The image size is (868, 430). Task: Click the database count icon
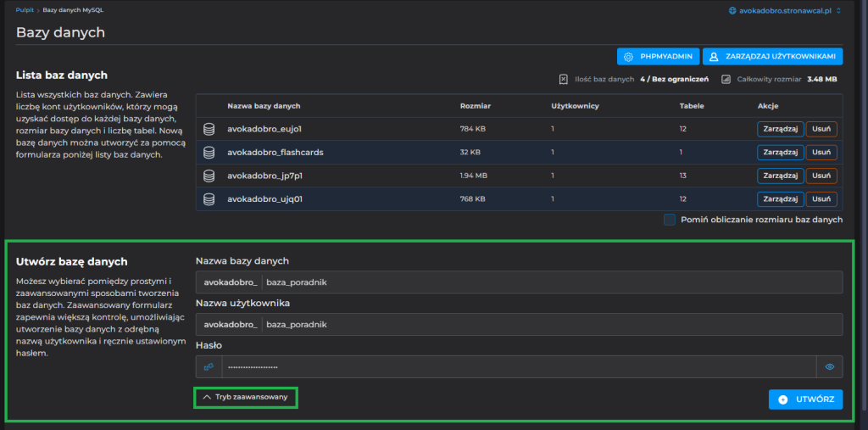point(563,79)
